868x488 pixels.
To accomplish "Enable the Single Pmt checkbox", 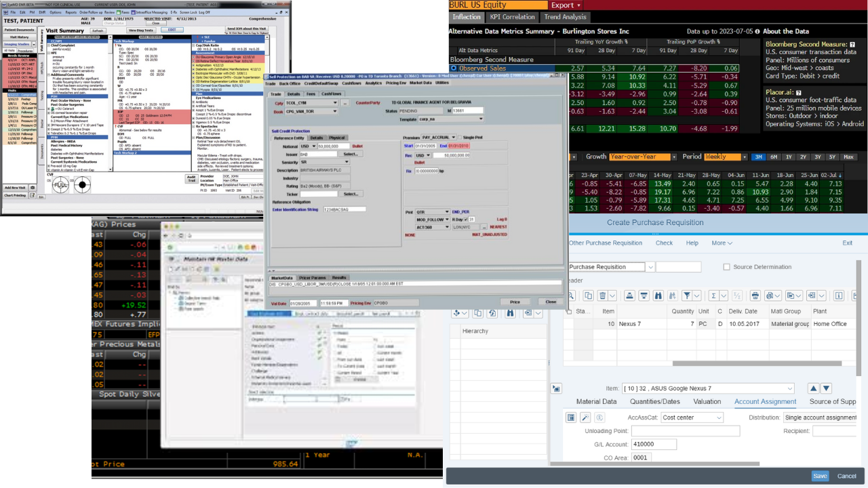I will 460,138.
